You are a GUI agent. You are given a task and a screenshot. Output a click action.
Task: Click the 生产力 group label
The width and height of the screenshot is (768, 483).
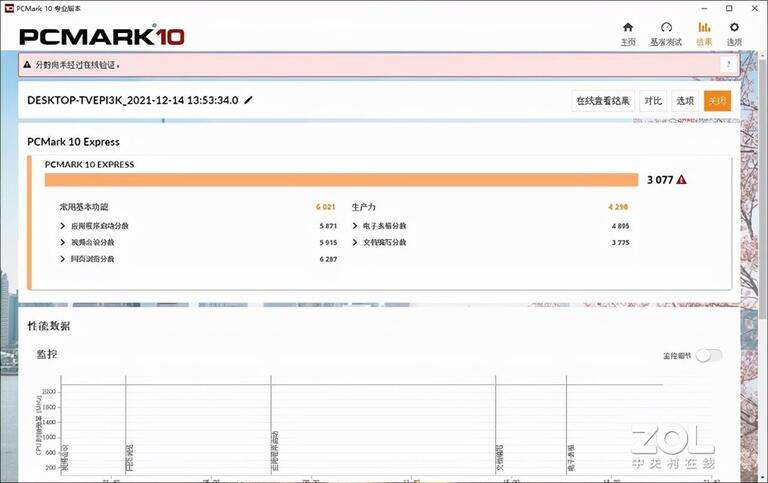[x=363, y=207]
